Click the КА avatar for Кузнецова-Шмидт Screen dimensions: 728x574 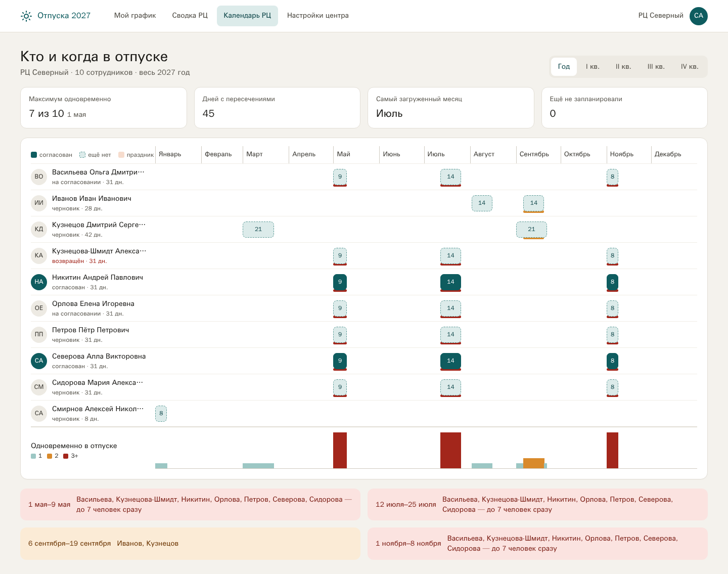pos(39,255)
